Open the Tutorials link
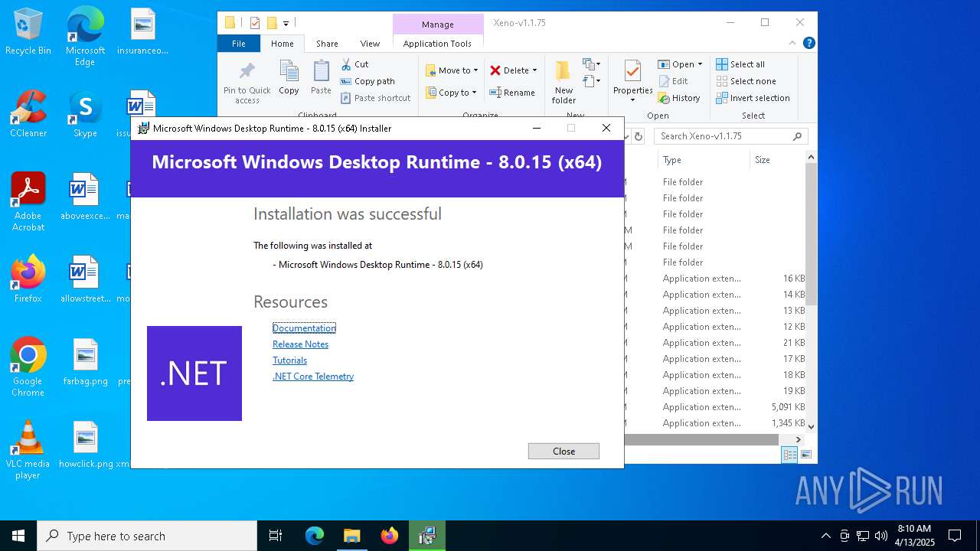Image resolution: width=980 pixels, height=551 pixels. pos(289,360)
